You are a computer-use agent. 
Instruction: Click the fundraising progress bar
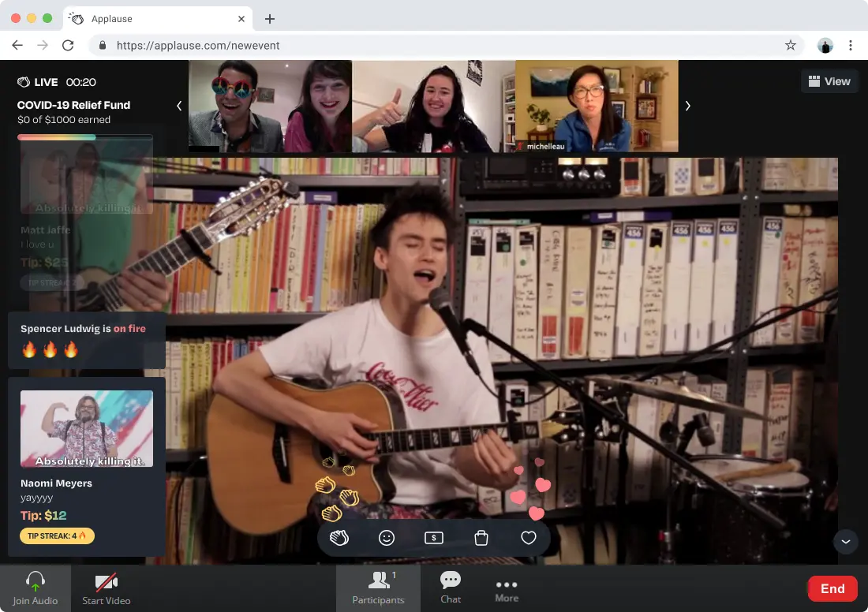(85, 137)
